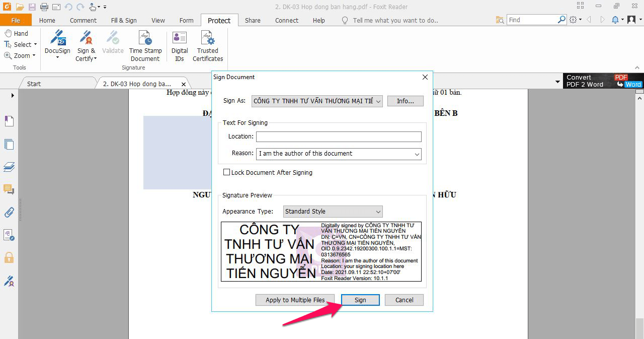Screen dimensions: 644x339
Task: Switch to the Protect ribbon tab
Action: [219, 20]
